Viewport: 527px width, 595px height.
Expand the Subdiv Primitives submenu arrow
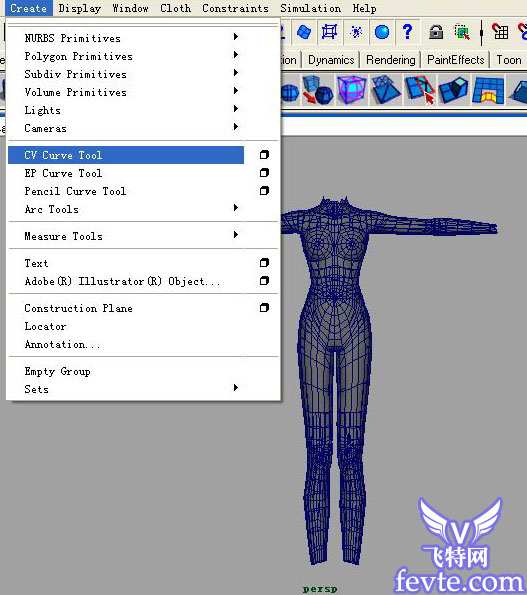click(236, 72)
